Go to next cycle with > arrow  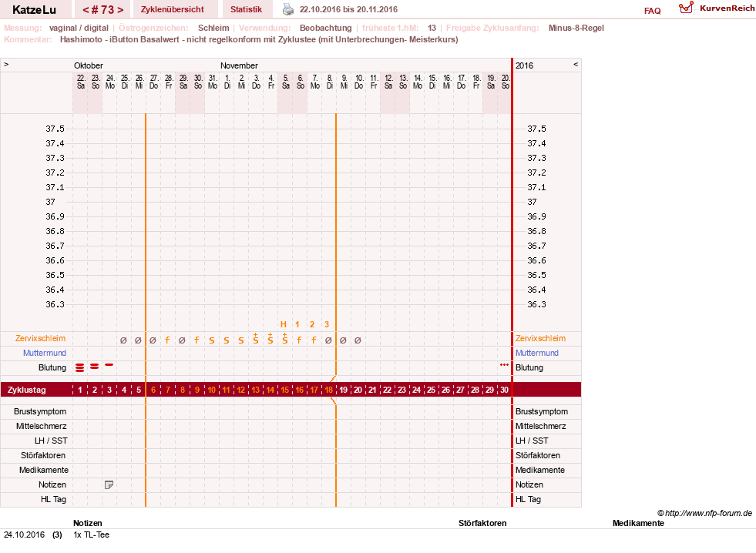120,10
